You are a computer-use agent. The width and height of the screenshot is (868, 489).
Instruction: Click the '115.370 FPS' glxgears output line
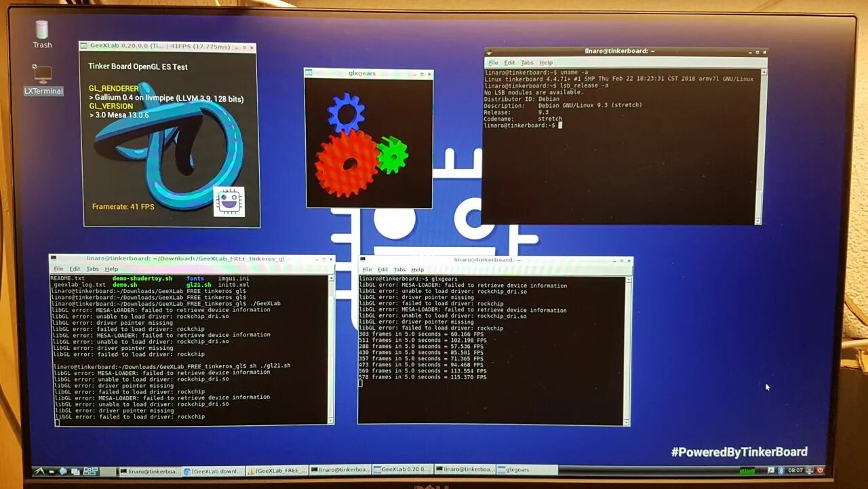pos(422,377)
